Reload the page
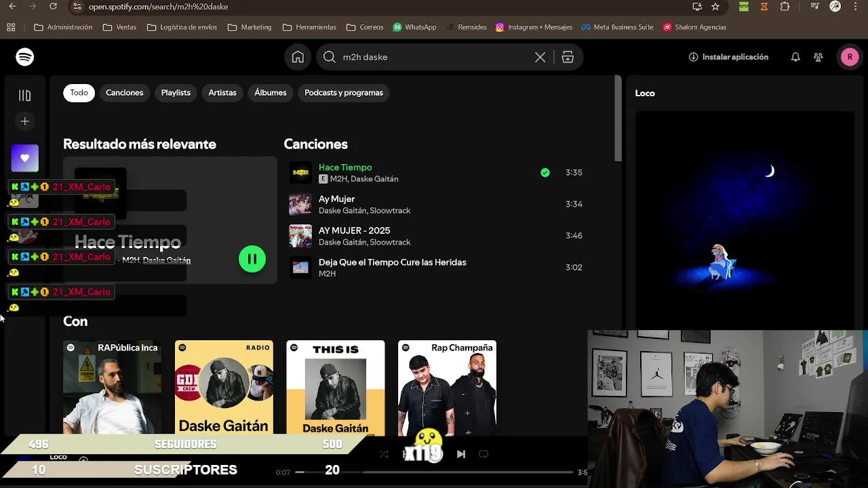 (x=54, y=6)
